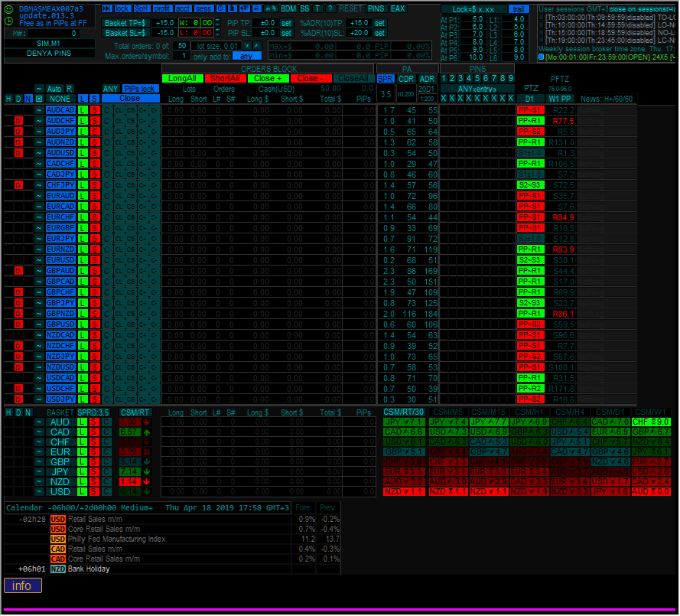
Task: Click the BDM toolbar icon
Action: [x=288, y=8]
